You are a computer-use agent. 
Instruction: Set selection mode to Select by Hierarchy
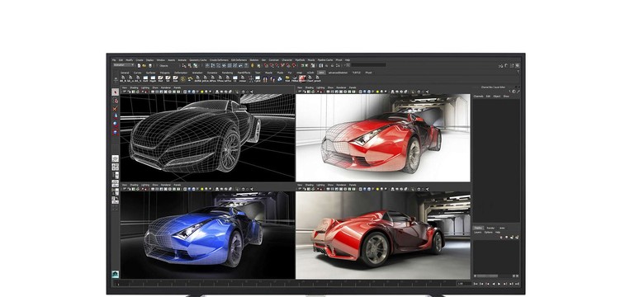coord(184,66)
